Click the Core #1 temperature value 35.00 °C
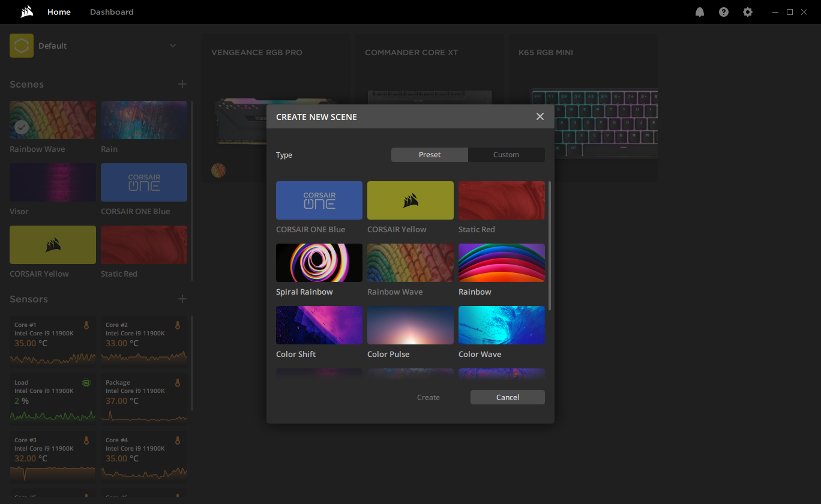This screenshot has width=821, height=504. pyautogui.click(x=31, y=344)
